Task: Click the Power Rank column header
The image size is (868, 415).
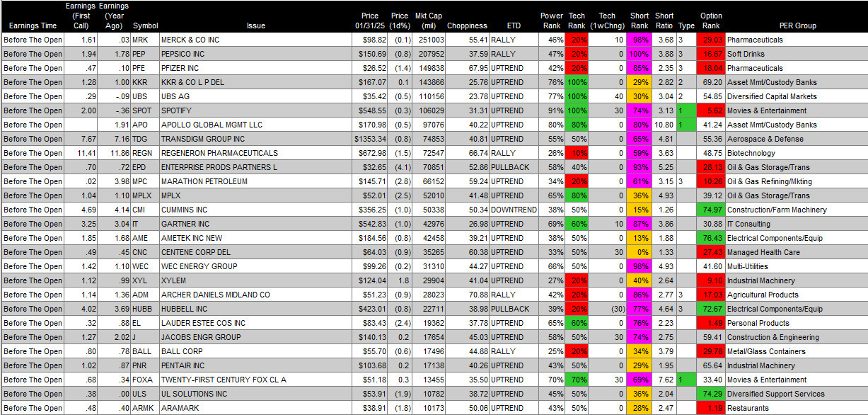Action: coord(552,21)
